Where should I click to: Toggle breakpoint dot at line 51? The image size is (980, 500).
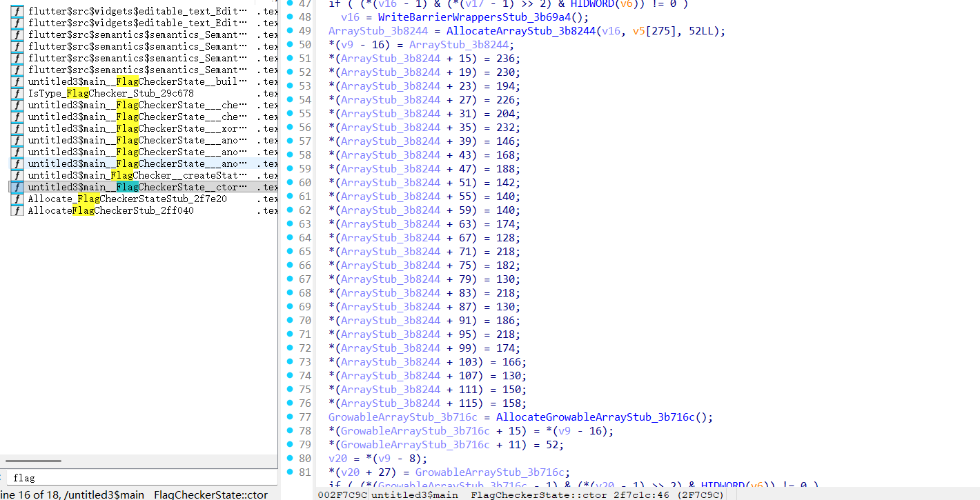[290, 58]
